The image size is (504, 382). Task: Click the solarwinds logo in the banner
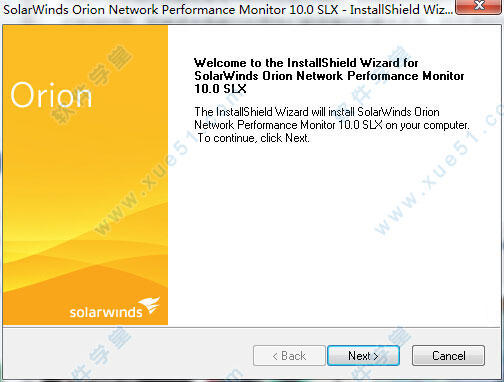115,308
